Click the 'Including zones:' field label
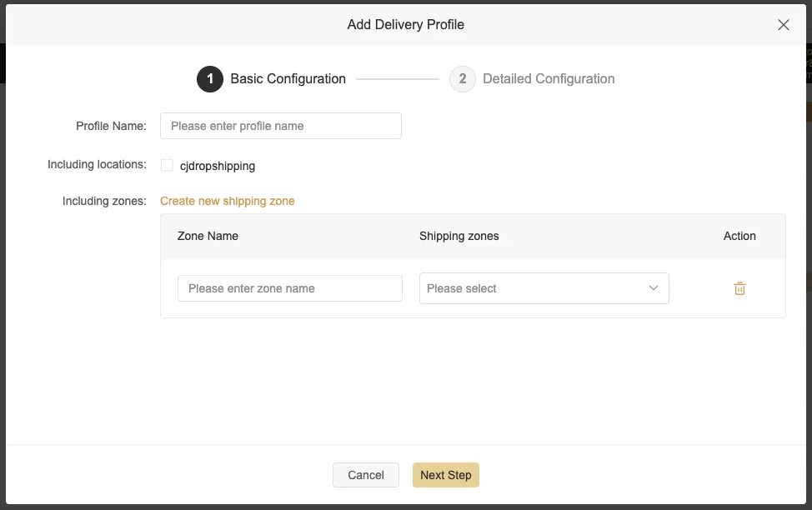812x510 pixels. (x=104, y=201)
